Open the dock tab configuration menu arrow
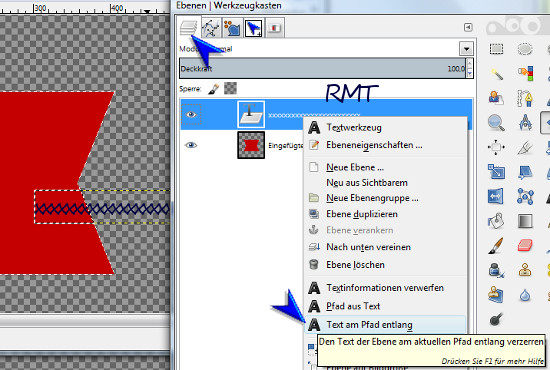Image resolution: width=550 pixels, height=370 pixels. tap(468, 27)
